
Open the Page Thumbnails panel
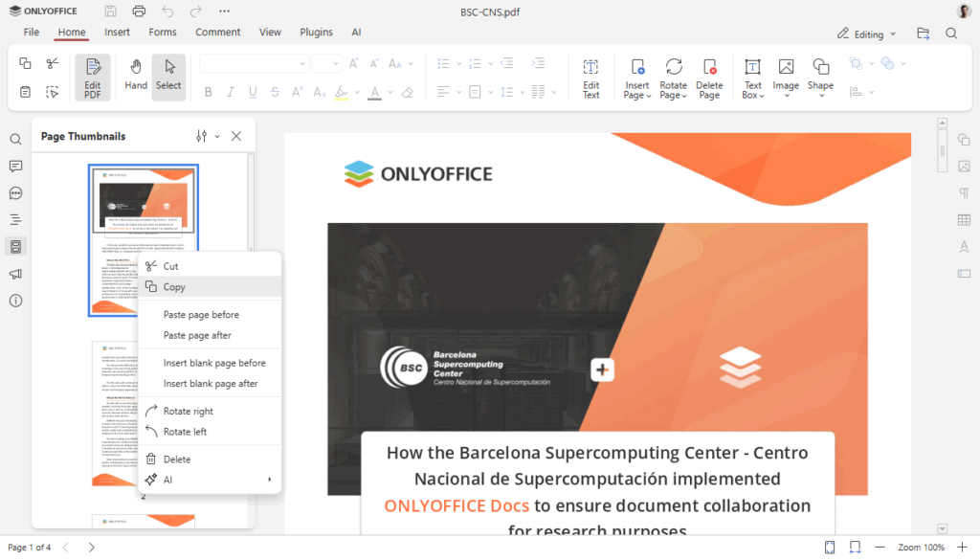[15, 246]
